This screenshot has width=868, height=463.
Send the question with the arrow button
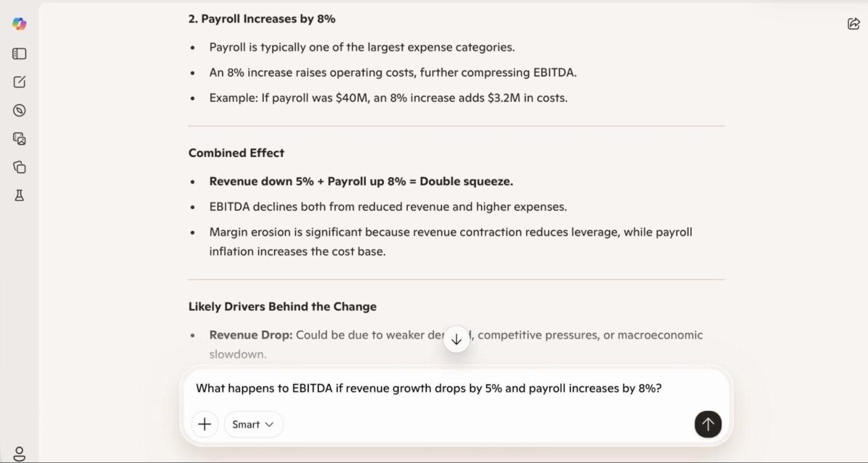pos(707,424)
